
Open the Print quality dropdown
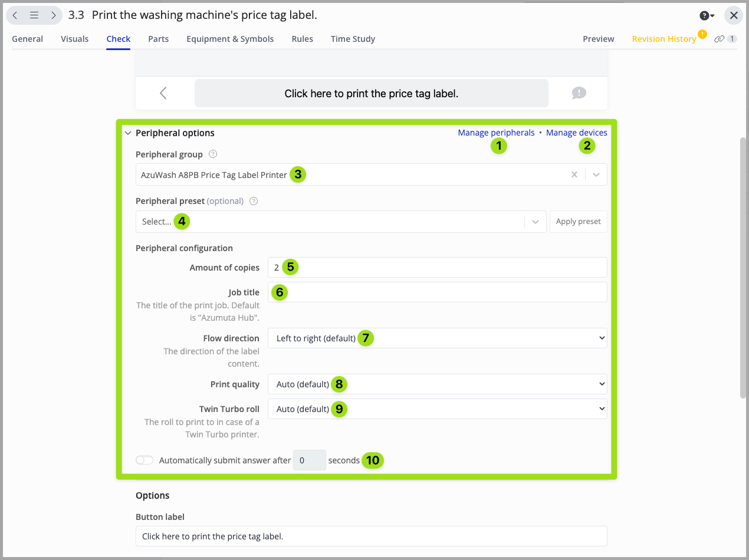[x=436, y=384]
